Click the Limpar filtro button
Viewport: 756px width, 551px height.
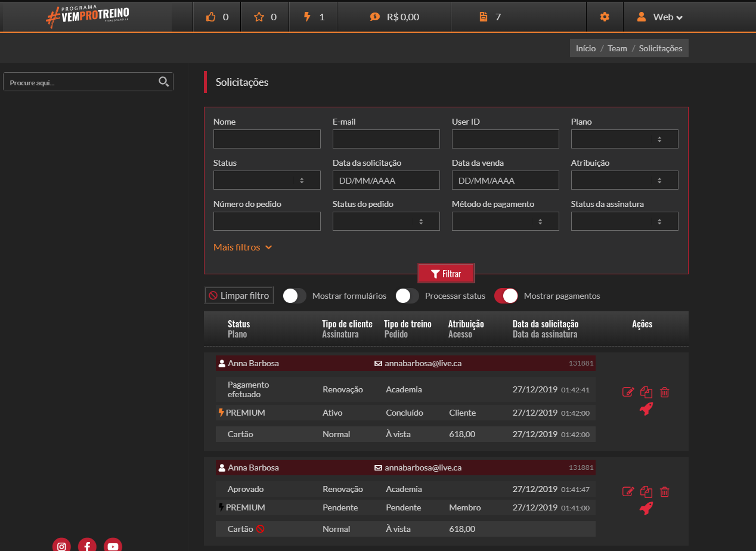(x=239, y=296)
